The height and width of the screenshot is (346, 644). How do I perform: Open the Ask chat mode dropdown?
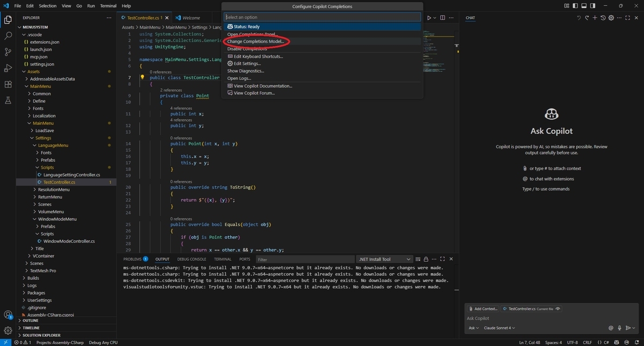pos(474,328)
